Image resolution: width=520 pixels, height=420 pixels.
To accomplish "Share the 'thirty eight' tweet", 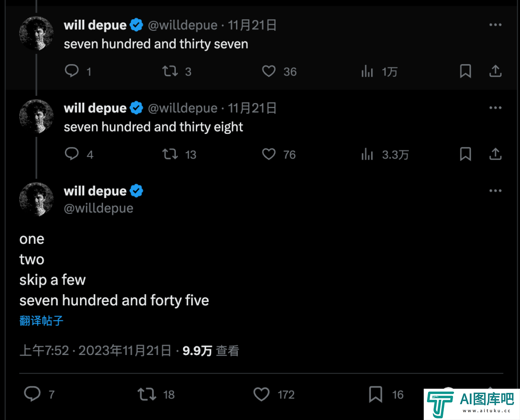I will click(x=495, y=154).
